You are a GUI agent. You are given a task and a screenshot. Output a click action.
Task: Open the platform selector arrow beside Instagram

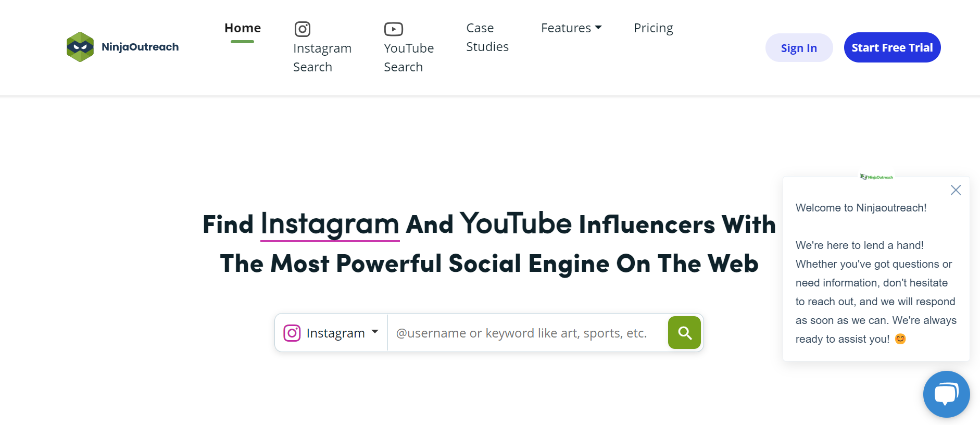tap(375, 332)
